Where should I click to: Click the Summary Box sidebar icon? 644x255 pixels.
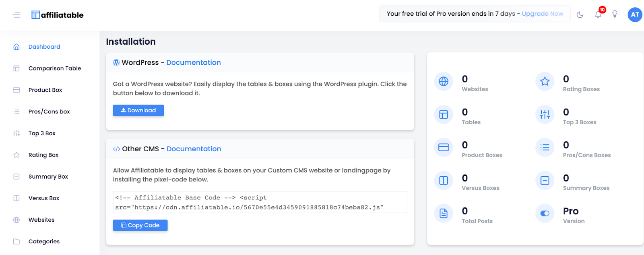point(17,177)
